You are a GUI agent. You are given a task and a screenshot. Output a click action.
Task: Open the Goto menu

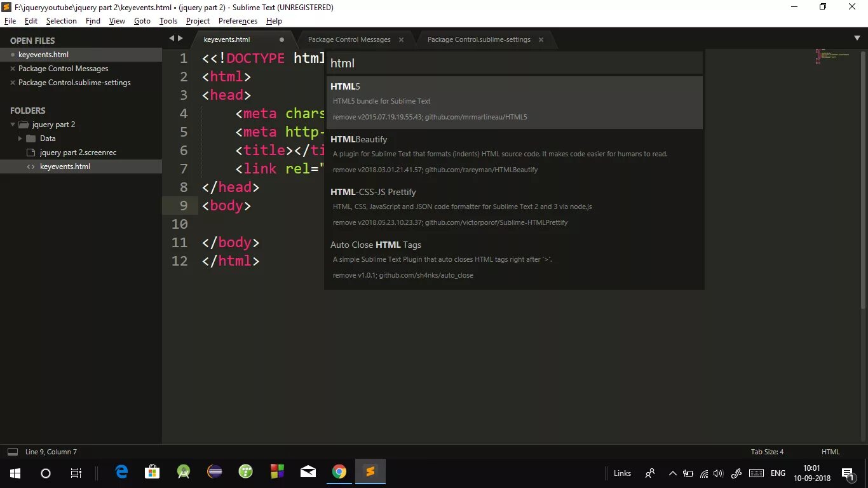click(142, 21)
